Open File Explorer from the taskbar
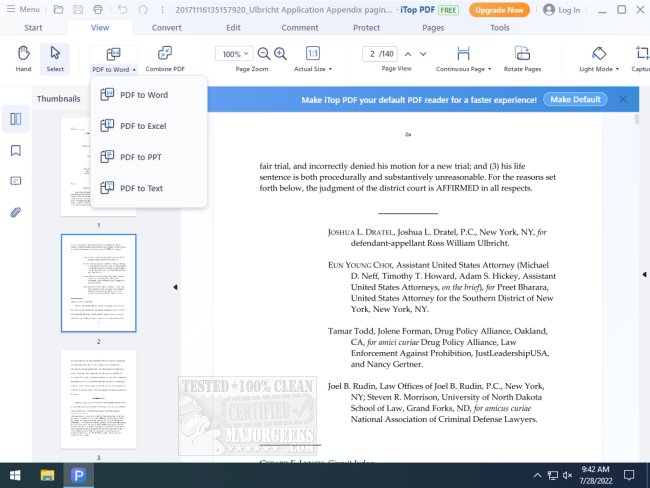This screenshot has width=650, height=488. click(47, 474)
